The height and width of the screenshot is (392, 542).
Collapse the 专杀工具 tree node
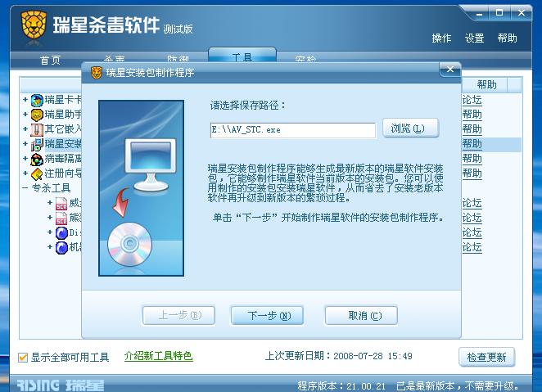(x=25, y=188)
